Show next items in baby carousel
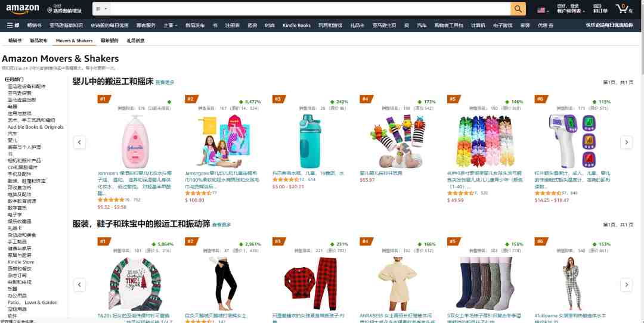 (626, 142)
